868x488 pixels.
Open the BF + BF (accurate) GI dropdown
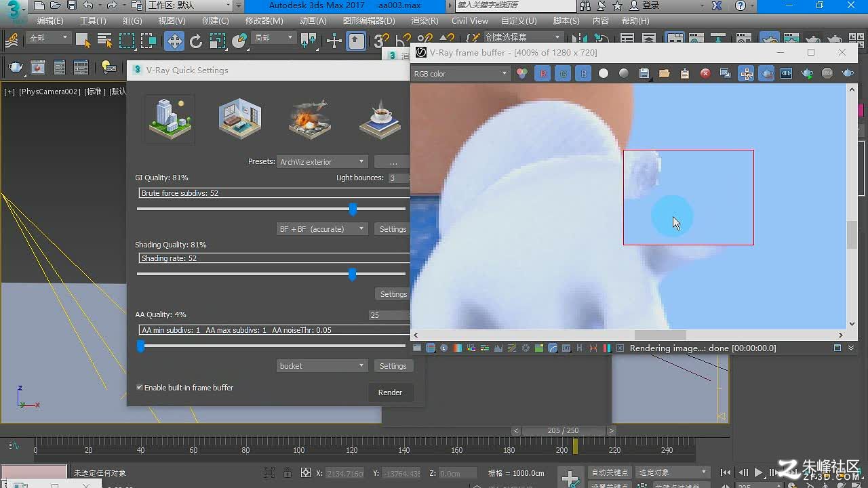click(322, 229)
